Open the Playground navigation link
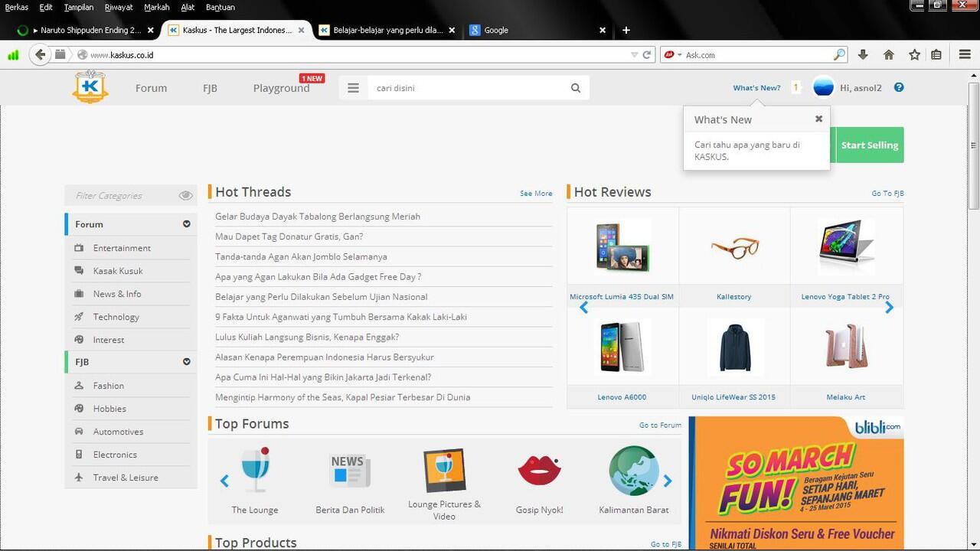The height and width of the screenshot is (551, 980). click(281, 88)
